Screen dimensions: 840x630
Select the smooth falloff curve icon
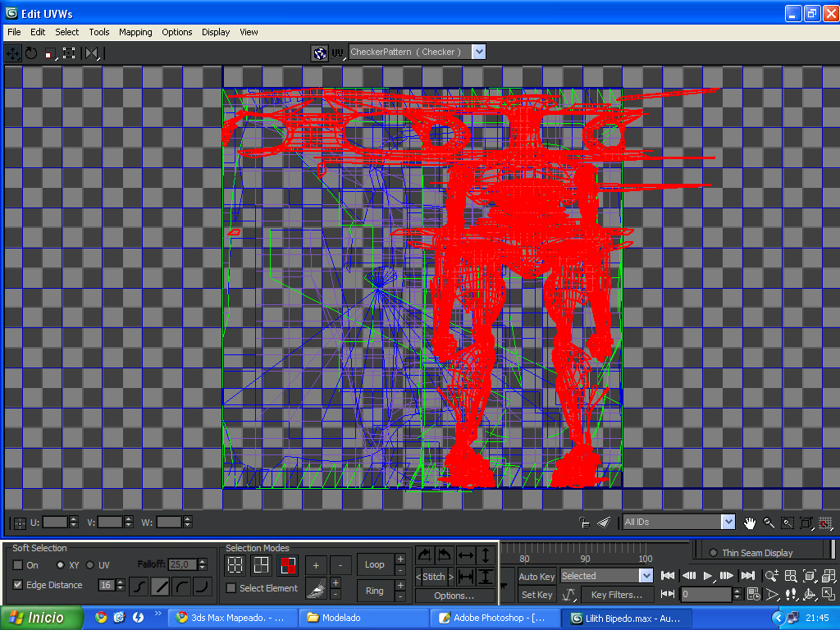[139, 586]
